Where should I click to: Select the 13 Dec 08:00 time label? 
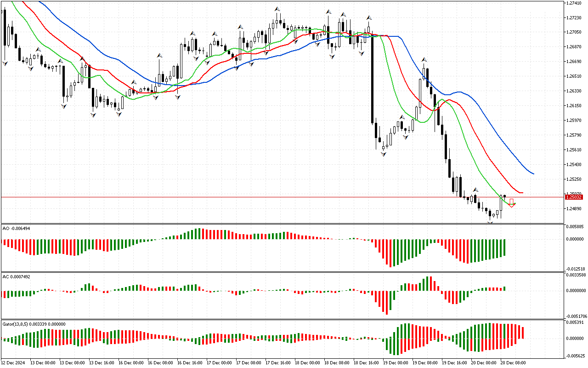72,363
